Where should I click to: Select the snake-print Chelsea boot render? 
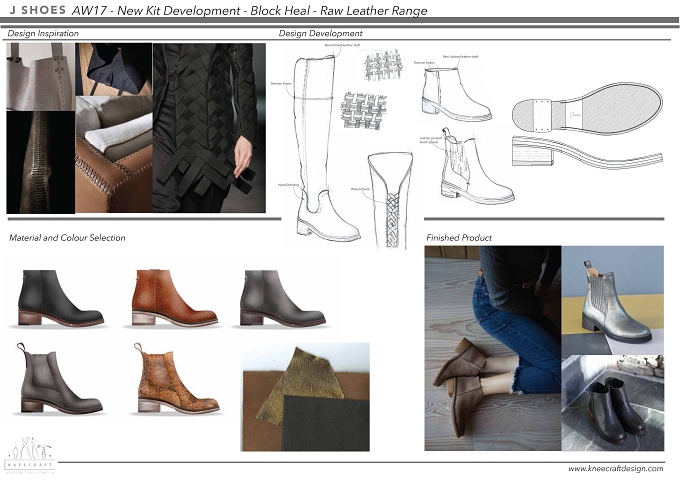177,378
